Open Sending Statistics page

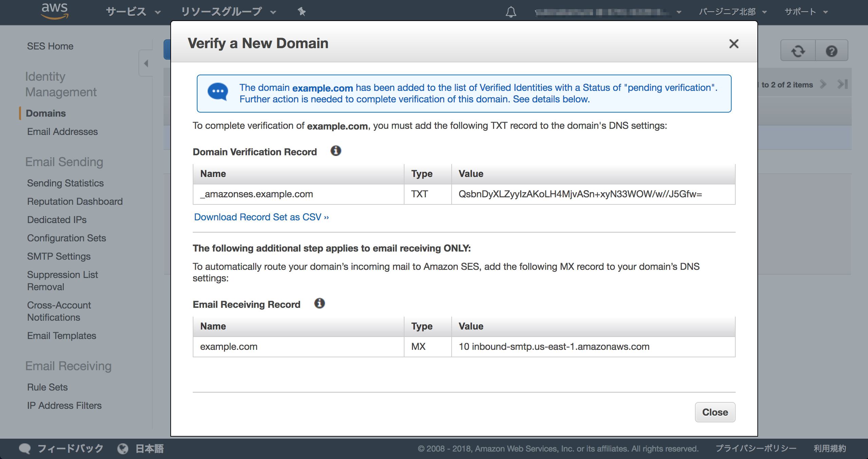65,183
